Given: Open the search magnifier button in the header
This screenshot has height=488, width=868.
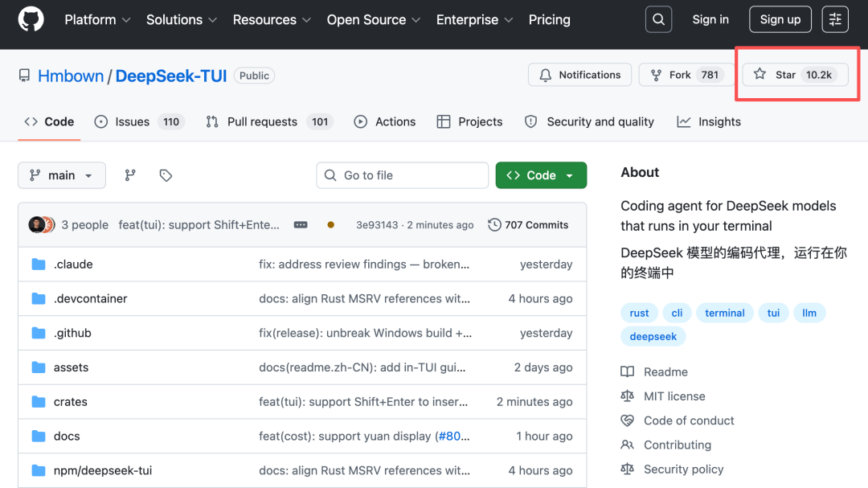Looking at the screenshot, I should coord(658,19).
